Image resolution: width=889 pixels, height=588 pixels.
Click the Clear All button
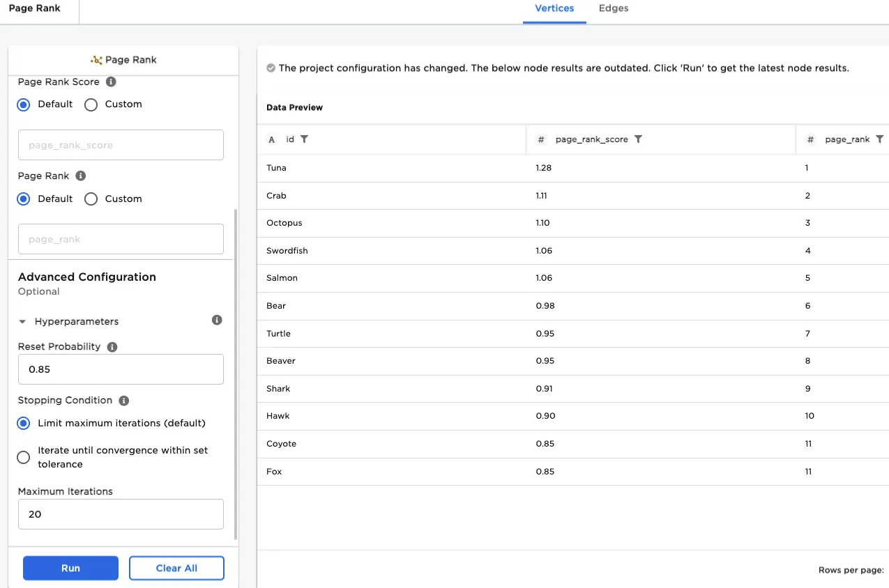(176, 568)
